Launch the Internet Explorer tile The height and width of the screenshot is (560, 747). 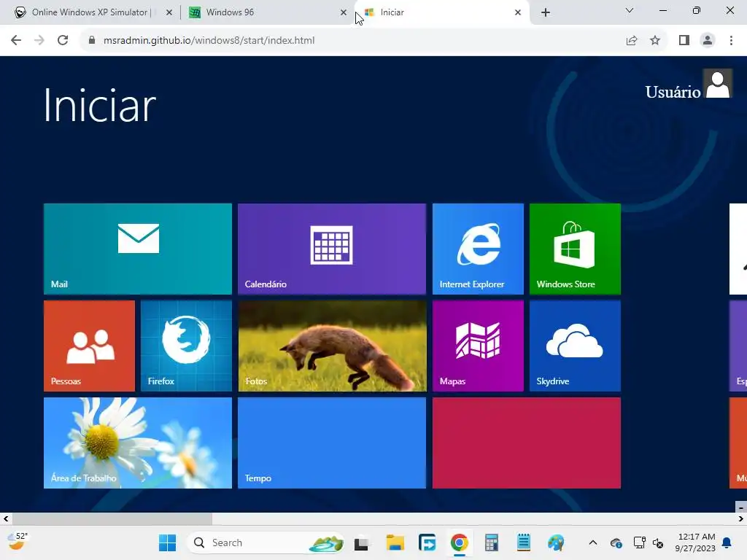(478, 249)
